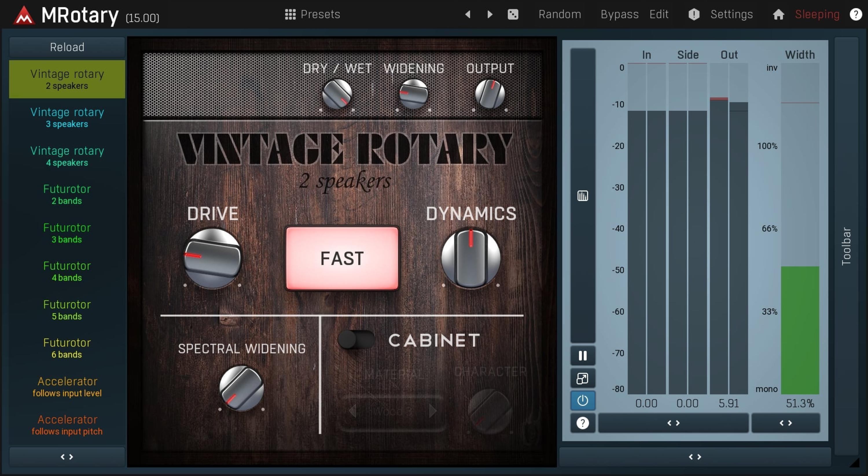This screenshot has width=868, height=476.
Task: Enable the CABINET section switch
Action: (x=356, y=340)
